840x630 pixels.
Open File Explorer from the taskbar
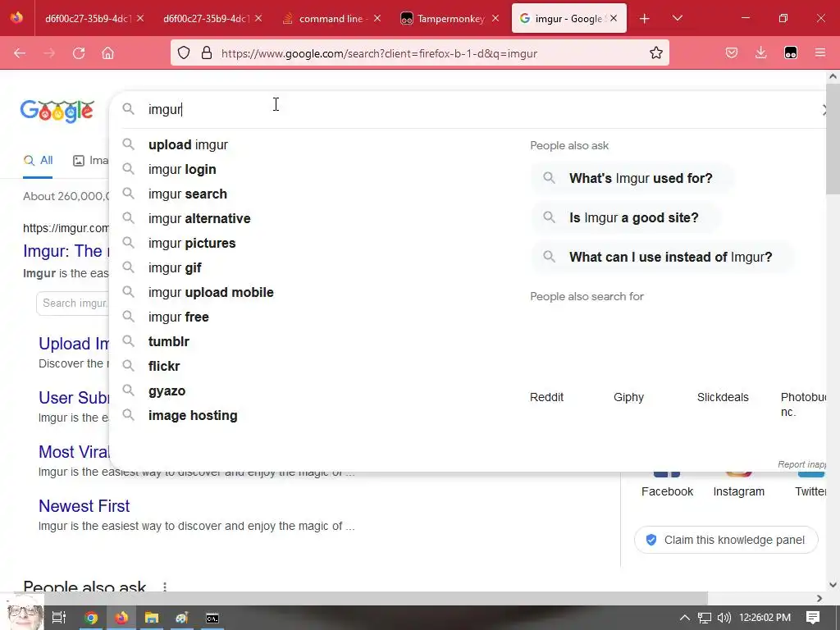click(152, 618)
